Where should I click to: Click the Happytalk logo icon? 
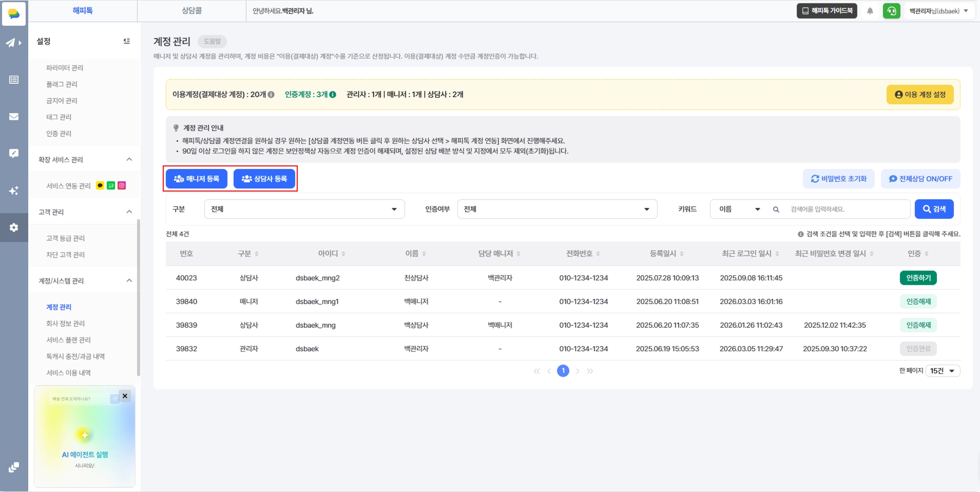[x=14, y=13]
